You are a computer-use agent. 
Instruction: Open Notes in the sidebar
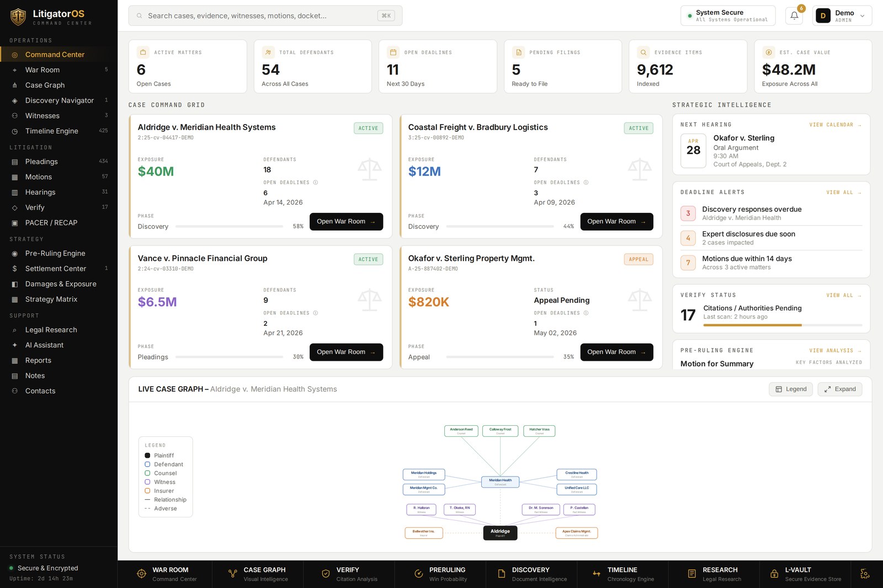(x=58, y=376)
